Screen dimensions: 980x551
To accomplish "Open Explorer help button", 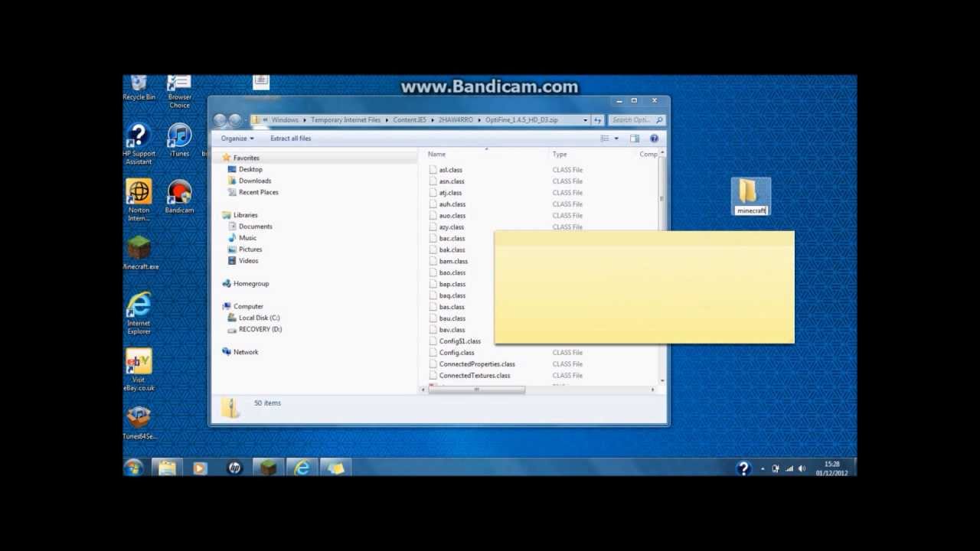I will (654, 139).
